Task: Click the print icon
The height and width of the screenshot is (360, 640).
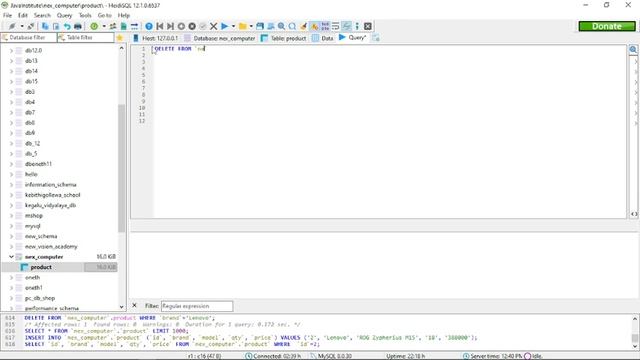Action: tap(78, 26)
